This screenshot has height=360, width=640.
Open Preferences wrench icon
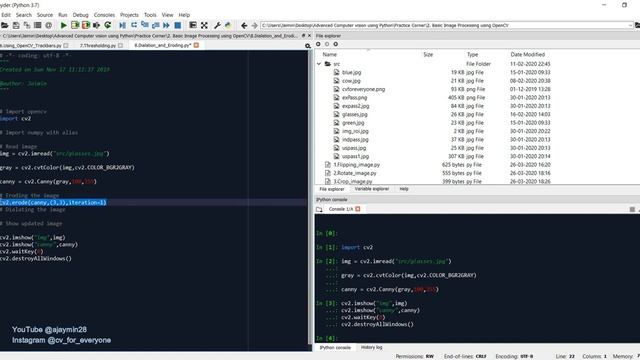217,25
